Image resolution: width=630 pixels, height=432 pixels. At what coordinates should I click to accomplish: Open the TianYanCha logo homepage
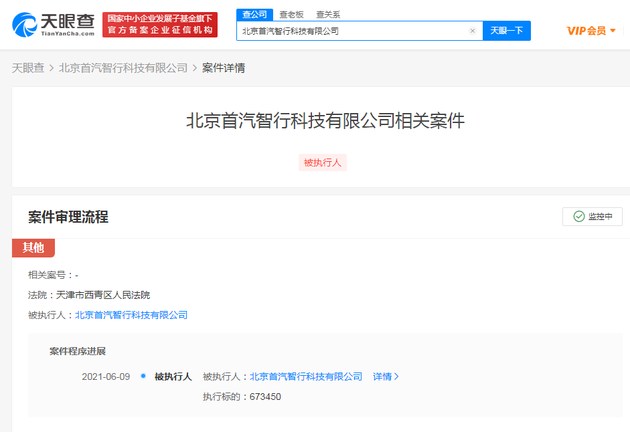pos(53,25)
